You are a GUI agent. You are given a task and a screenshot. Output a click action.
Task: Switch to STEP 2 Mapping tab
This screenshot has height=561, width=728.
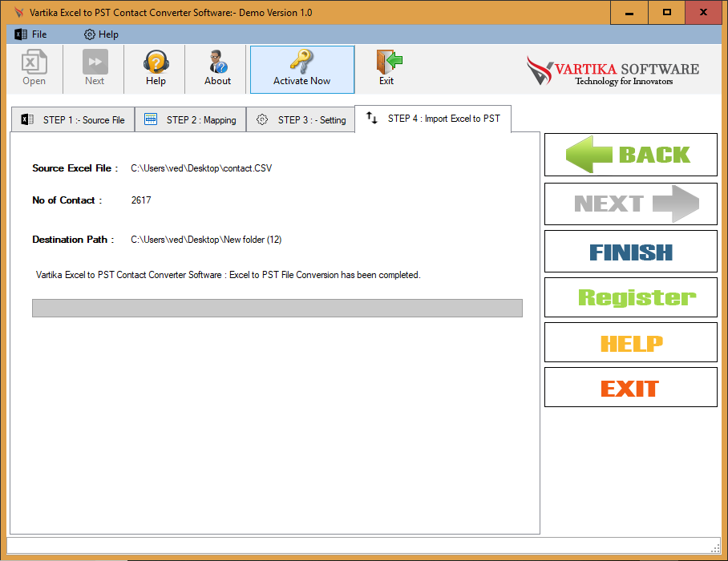tap(190, 119)
